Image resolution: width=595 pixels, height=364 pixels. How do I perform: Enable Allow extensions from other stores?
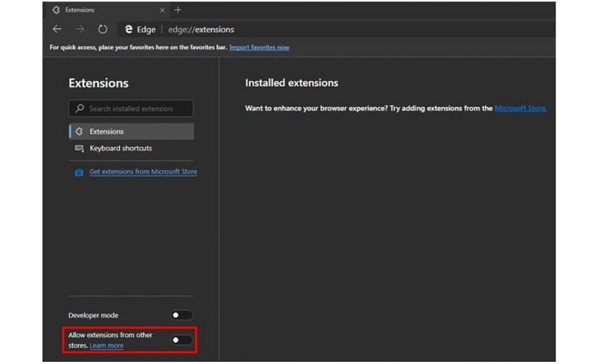tap(181, 340)
